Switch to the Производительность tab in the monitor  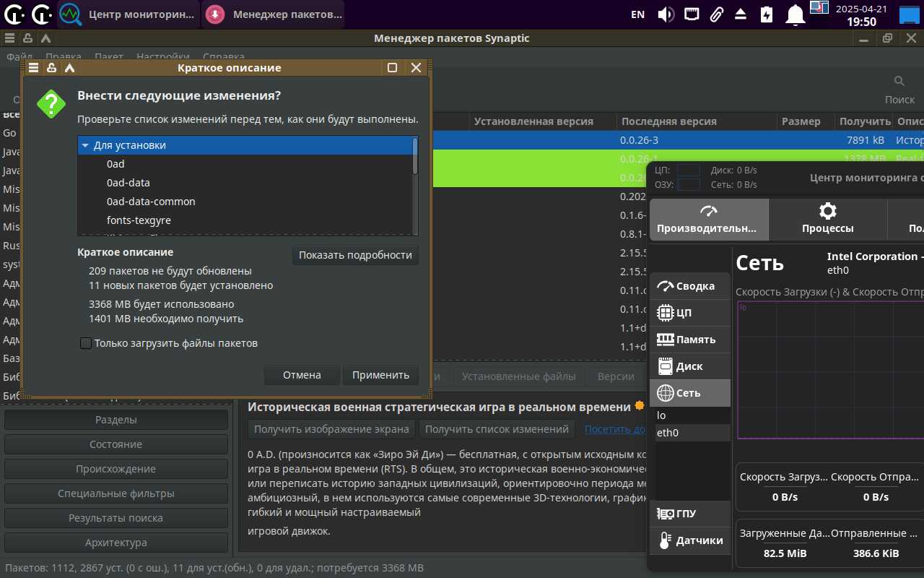click(709, 220)
